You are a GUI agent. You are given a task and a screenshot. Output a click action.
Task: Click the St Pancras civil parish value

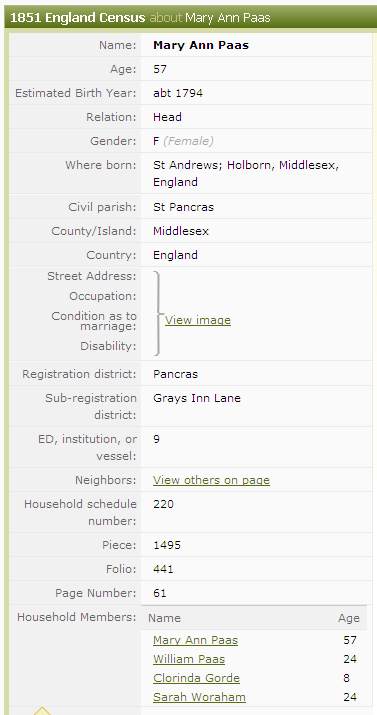coord(183,207)
